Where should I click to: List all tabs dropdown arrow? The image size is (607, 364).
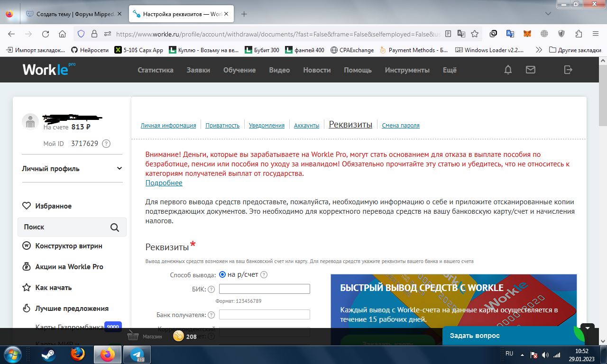pyautogui.click(x=548, y=14)
